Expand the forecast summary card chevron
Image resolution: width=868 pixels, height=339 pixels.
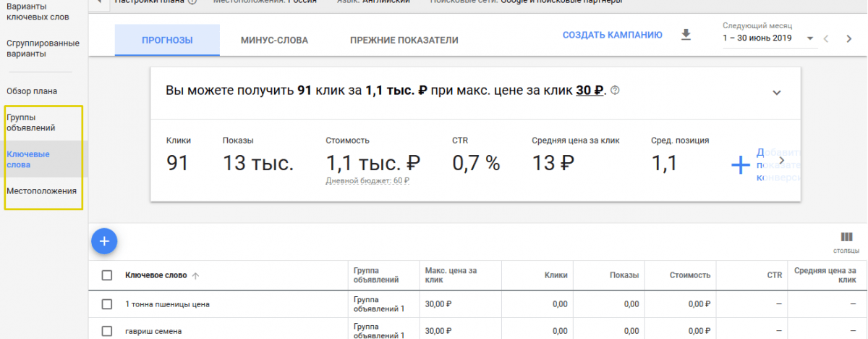pyautogui.click(x=777, y=93)
